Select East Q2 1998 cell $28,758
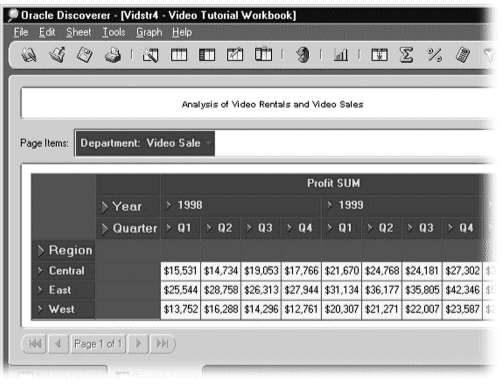Viewport: 502px width, 388px height. tap(221, 290)
